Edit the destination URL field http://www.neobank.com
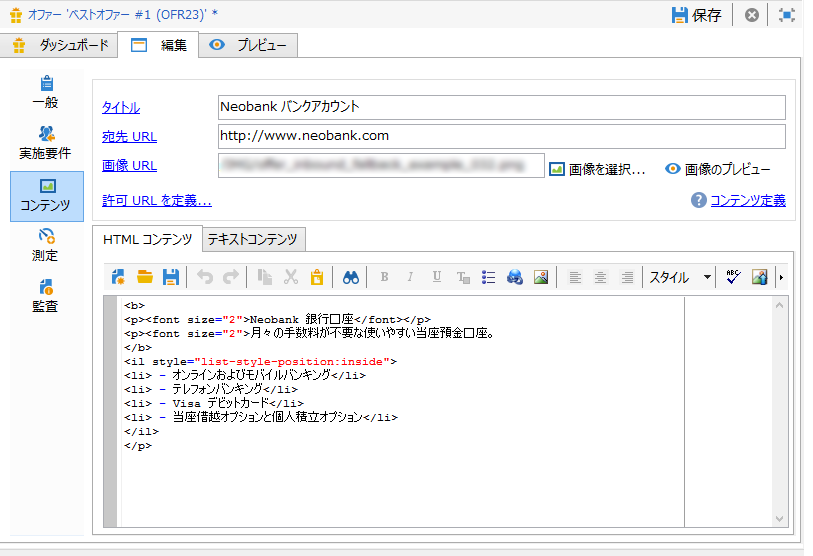Viewport: 813px width, 556px height. coord(501,136)
